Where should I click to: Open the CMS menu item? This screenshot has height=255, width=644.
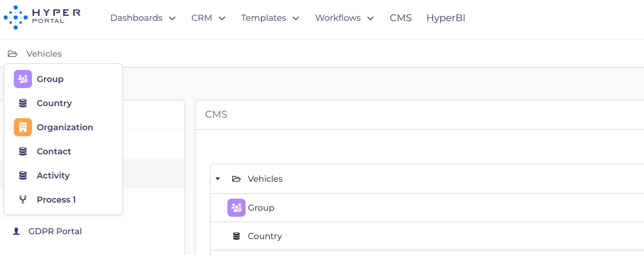(x=401, y=18)
